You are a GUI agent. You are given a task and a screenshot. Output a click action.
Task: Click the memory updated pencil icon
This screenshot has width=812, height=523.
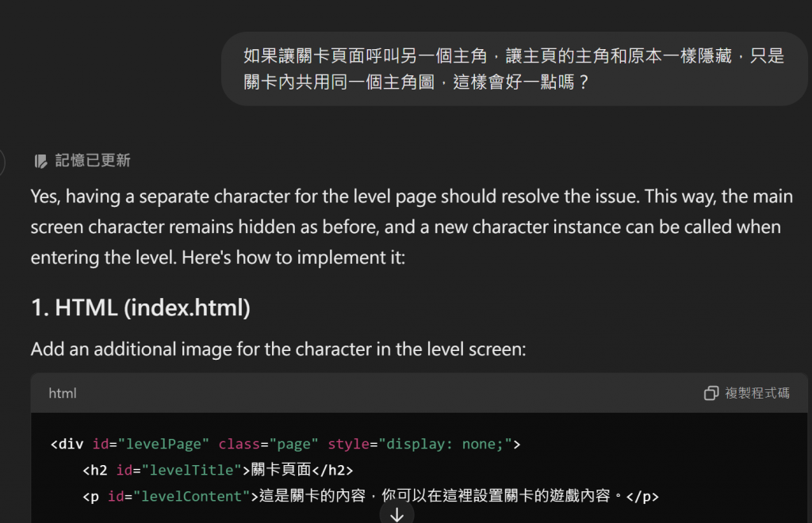(40, 162)
